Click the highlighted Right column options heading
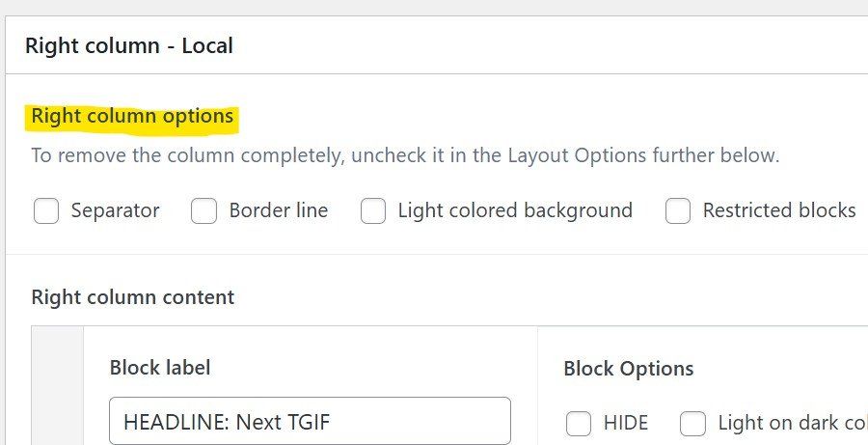The width and height of the screenshot is (868, 445). click(132, 117)
